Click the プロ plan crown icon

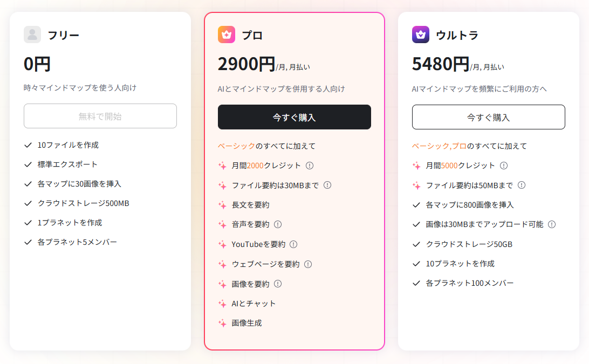click(x=227, y=35)
